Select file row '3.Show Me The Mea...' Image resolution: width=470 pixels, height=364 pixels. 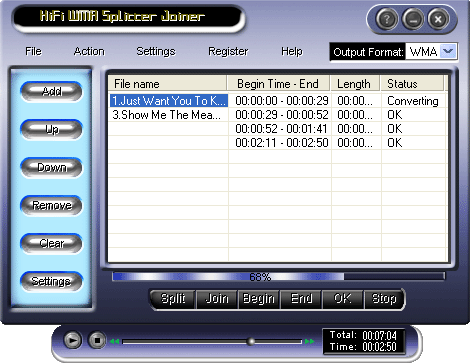click(166, 115)
